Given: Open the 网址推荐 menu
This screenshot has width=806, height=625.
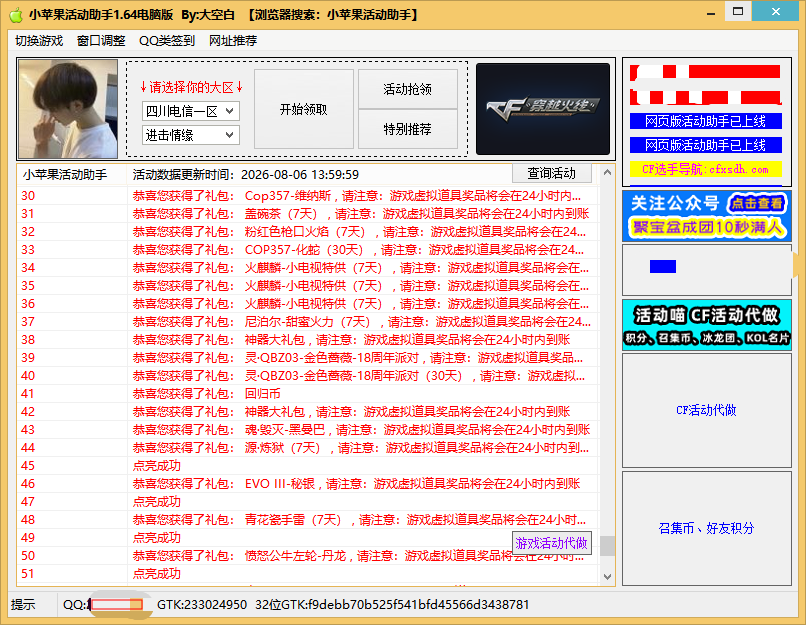Looking at the screenshot, I should click(233, 41).
